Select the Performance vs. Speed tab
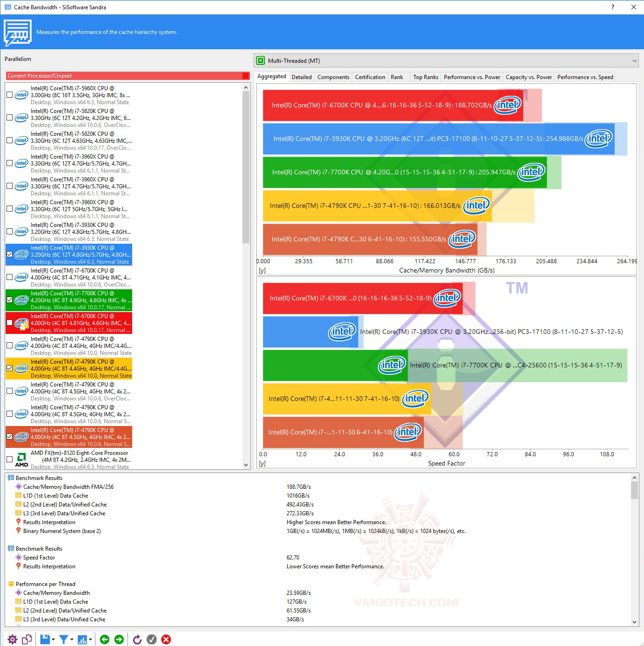The width and height of the screenshot is (644, 646). tap(585, 77)
